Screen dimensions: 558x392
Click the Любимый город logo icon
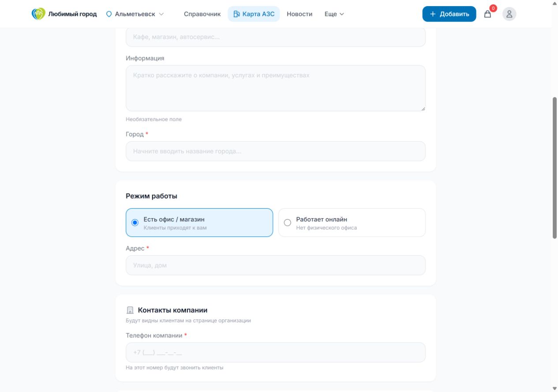click(38, 14)
